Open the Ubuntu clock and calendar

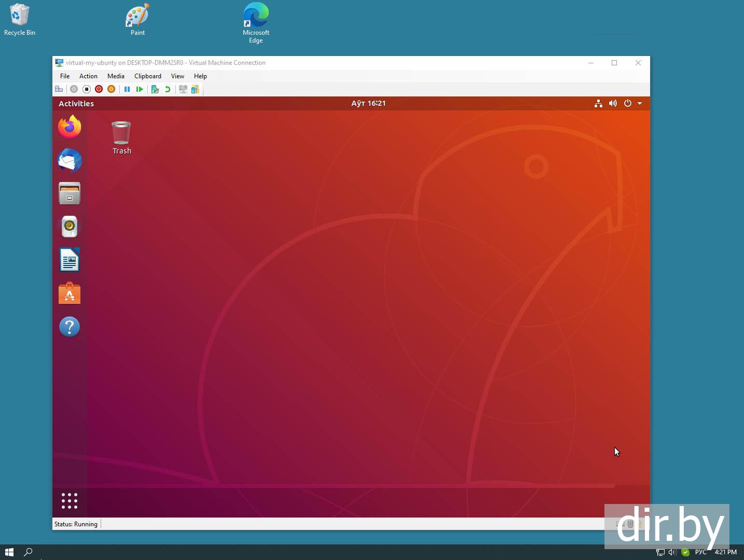pyautogui.click(x=368, y=103)
